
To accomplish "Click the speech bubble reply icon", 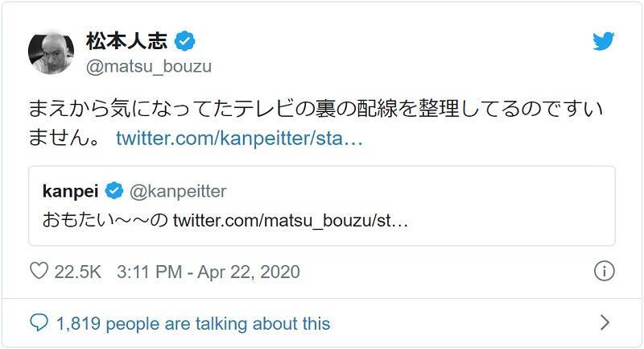I will coord(39,323).
